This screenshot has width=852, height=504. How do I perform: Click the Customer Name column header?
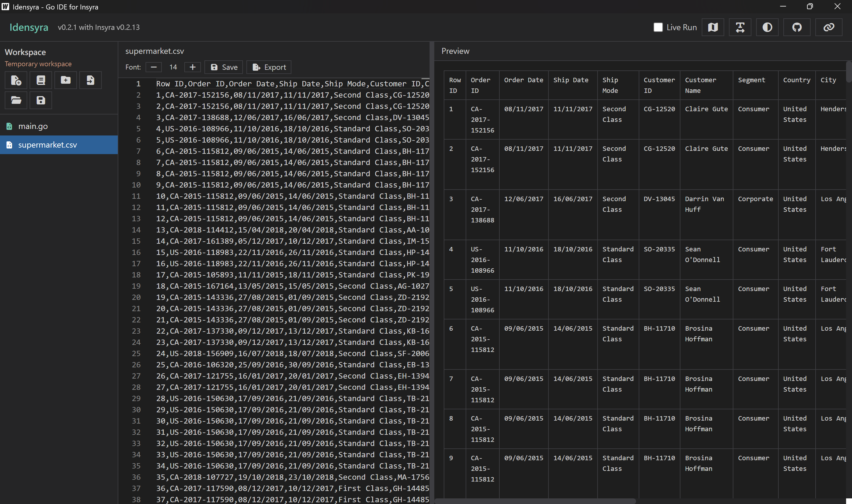(700, 85)
